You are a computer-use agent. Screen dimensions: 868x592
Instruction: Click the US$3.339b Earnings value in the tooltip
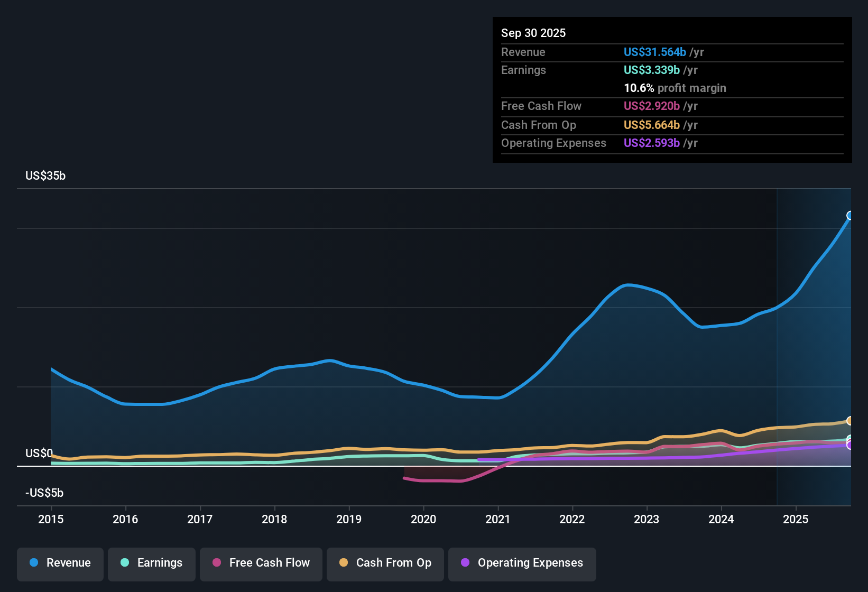click(x=651, y=70)
